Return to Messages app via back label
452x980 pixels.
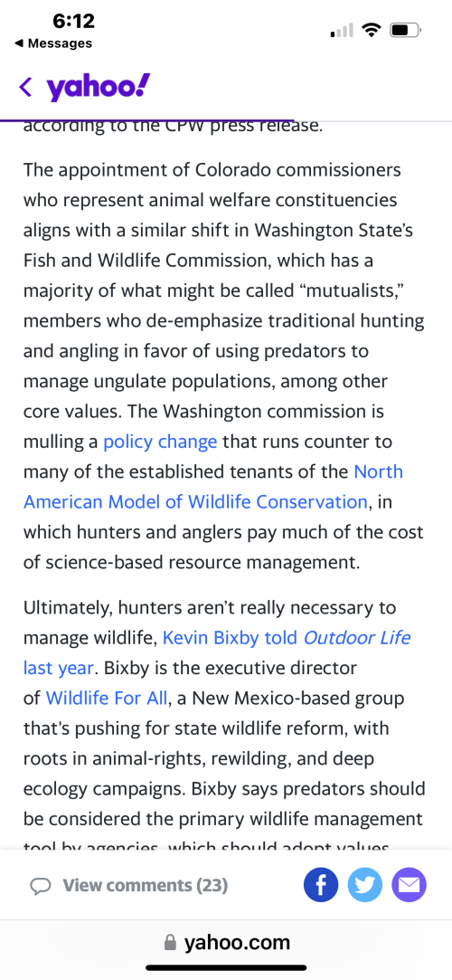click(x=52, y=43)
